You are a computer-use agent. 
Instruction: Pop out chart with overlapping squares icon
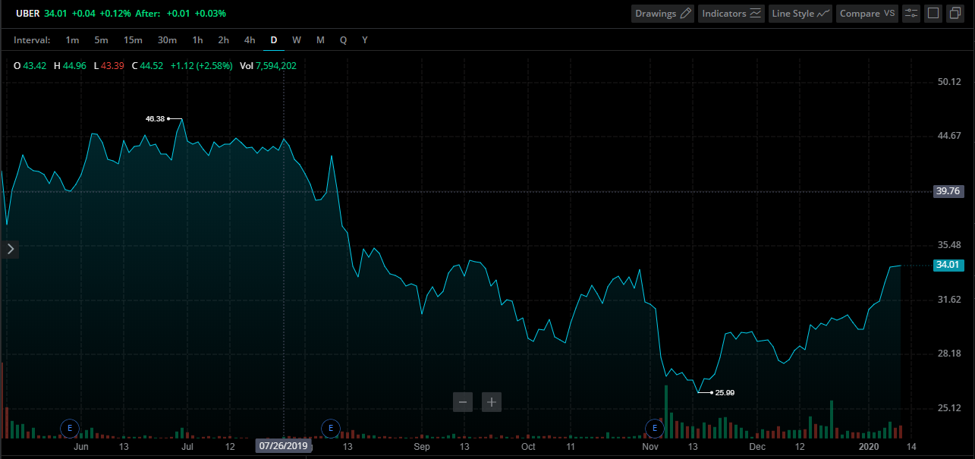tap(955, 13)
